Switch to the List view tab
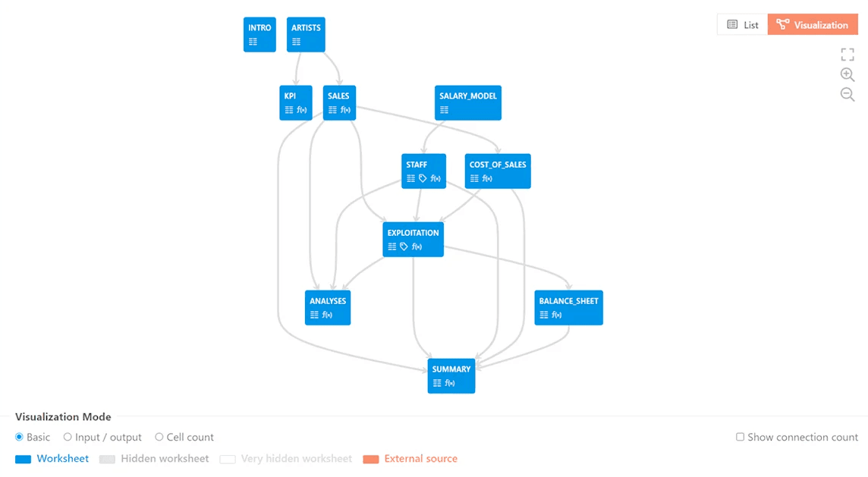This screenshot has height=477, width=868. (x=742, y=25)
